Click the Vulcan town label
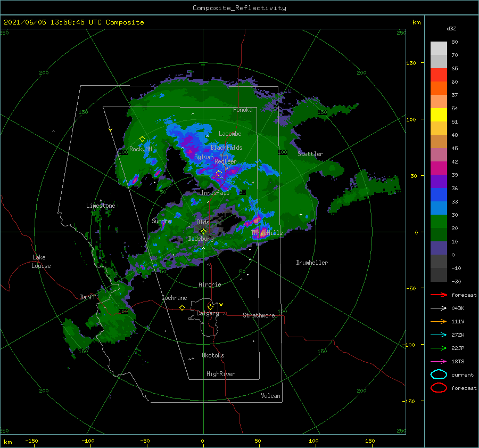 point(271,396)
